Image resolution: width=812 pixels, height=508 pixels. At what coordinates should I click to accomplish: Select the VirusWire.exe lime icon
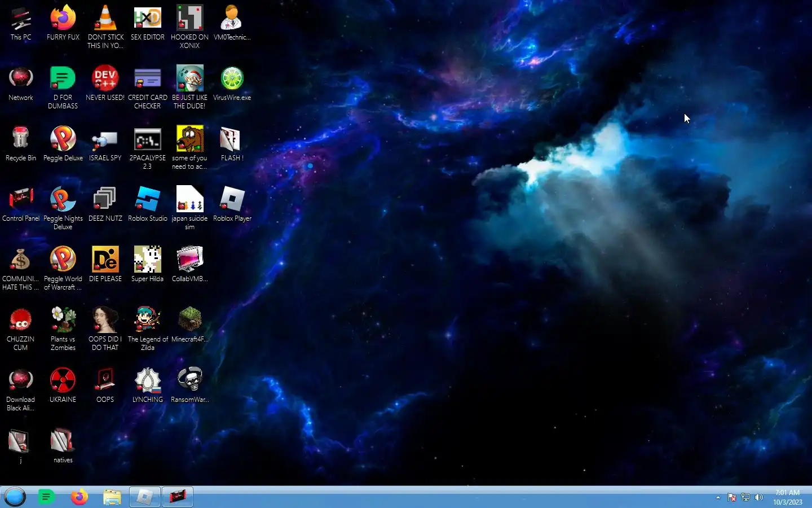coord(232,84)
